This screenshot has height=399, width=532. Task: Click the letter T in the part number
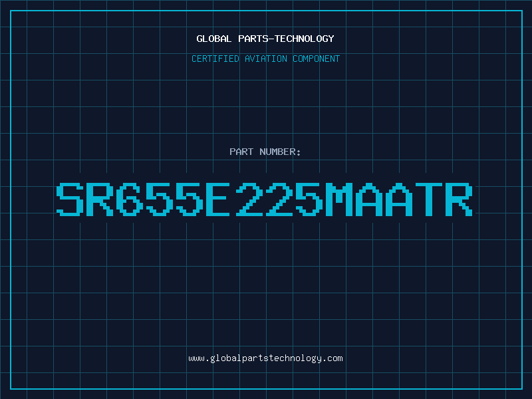[428, 199]
